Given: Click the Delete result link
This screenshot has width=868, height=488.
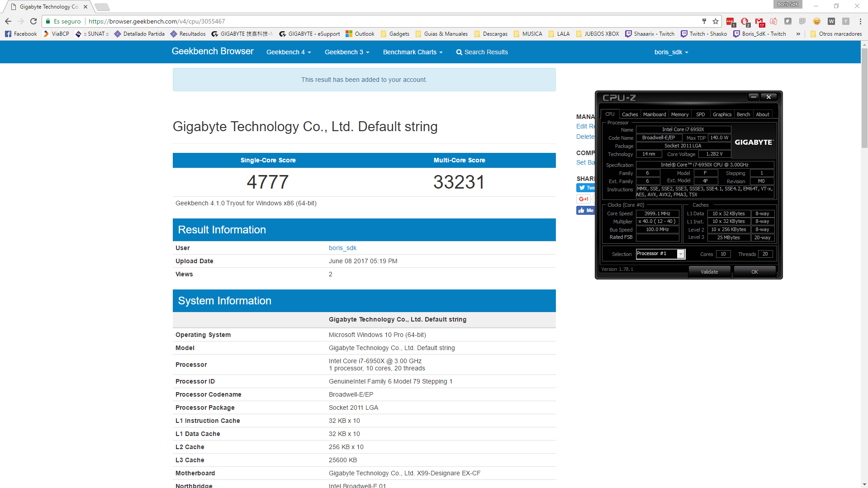Looking at the screenshot, I should point(585,137).
